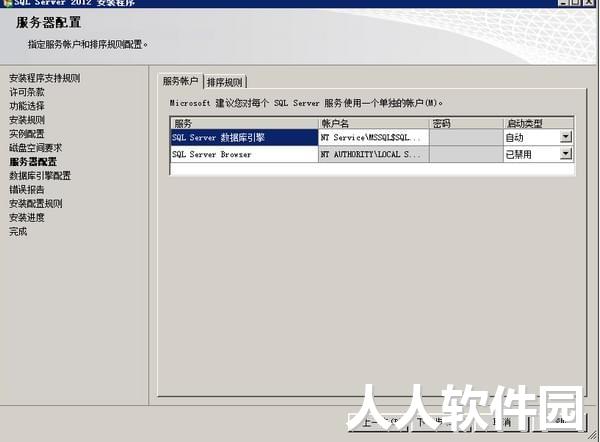Select the SQL Server 数据库引擎 service row
Viewport: 600px width, 442px height.
coord(244,137)
